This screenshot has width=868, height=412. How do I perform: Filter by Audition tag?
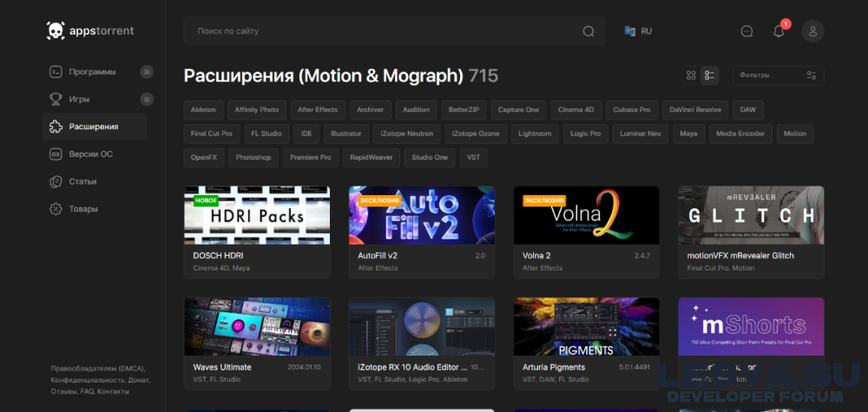pyautogui.click(x=417, y=110)
